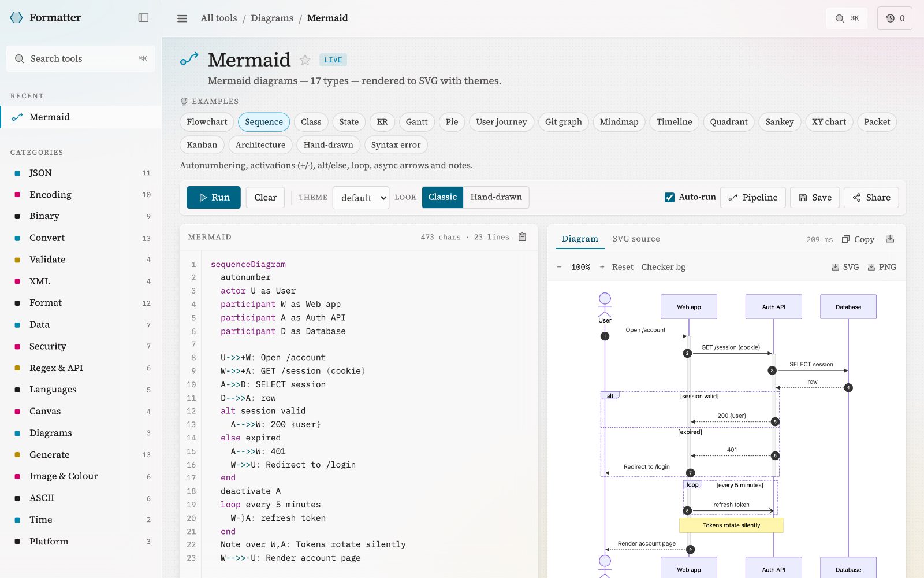The image size is (924, 578).
Task: Clear the editor contents
Action: click(x=265, y=198)
